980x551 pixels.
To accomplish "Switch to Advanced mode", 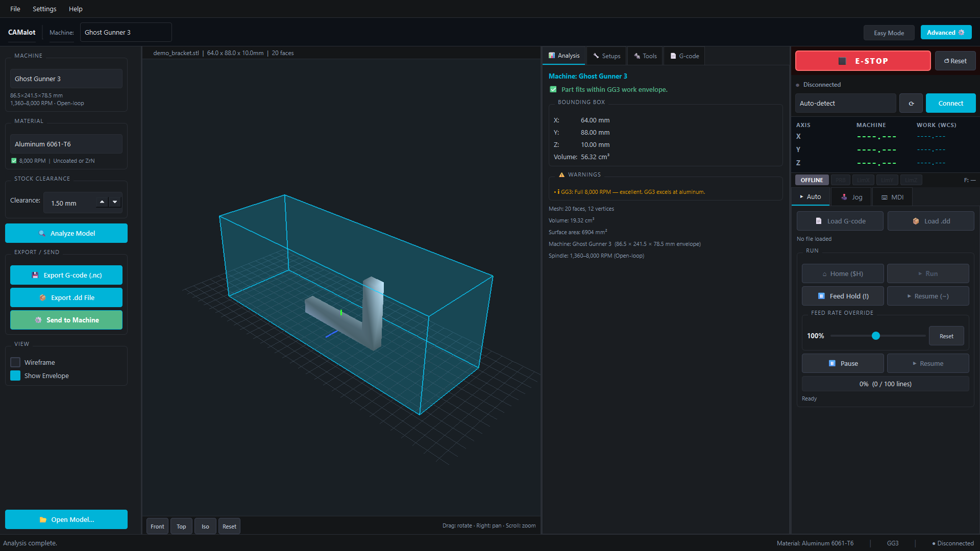I will [x=946, y=32].
